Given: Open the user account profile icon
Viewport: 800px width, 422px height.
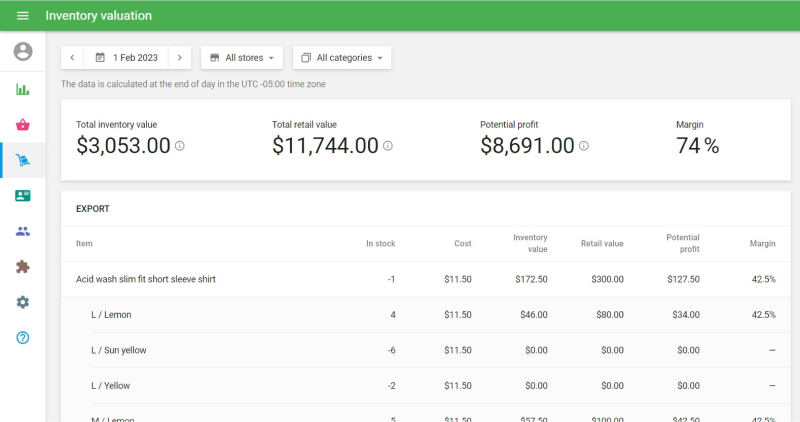Looking at the screenshot, I should pyautogui.click(x=23, y=52).
